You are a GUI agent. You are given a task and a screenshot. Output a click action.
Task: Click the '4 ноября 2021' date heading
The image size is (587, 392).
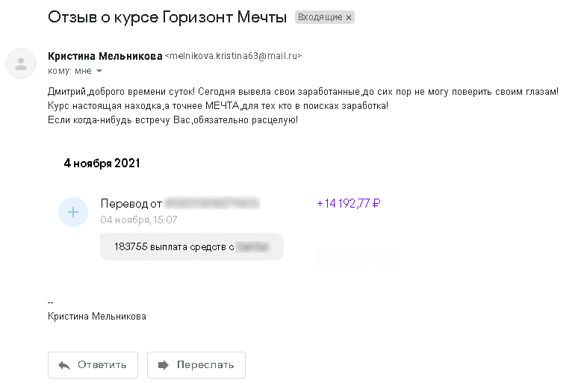(102, 164)
